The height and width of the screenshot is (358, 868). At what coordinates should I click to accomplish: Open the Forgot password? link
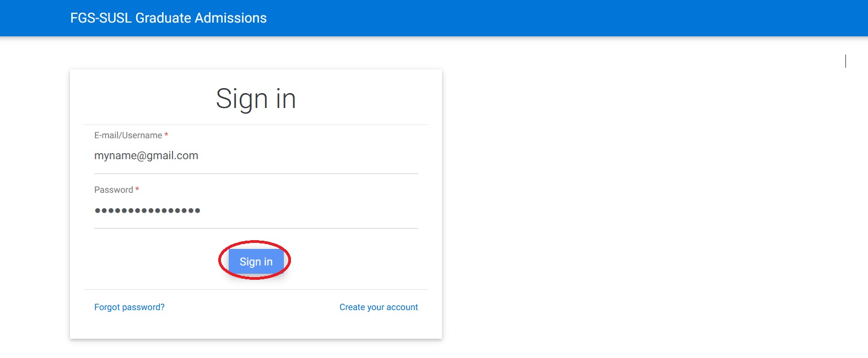(129, 307)
